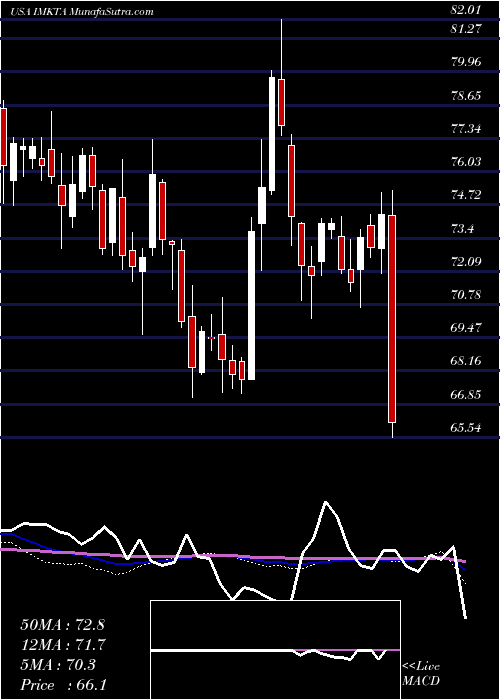Image resolution: width=500 pixels, height=700 pixels.
Task: Click the USA IMKTA MunafaSutra.com title text
Action: point(83,12)
